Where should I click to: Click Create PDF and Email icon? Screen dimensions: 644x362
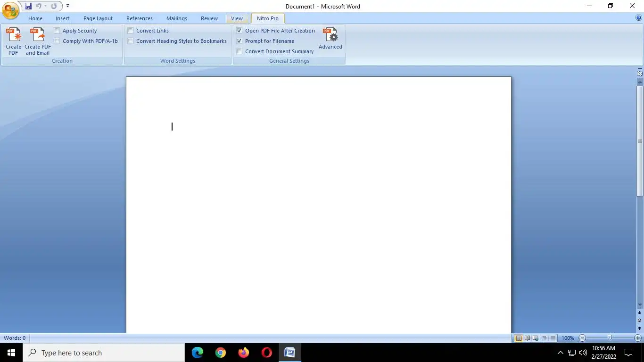tap(38, 41)
